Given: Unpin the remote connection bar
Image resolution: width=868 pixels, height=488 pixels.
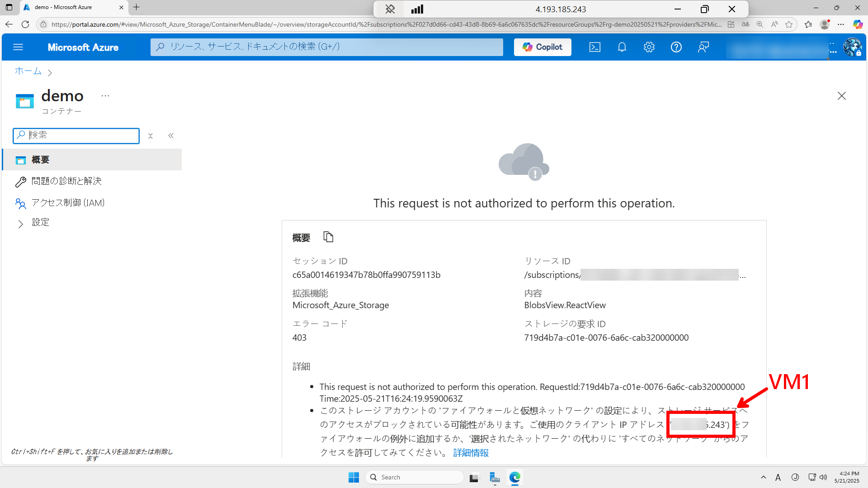Looking at the screenshot, I should click(x=390, y=9).
